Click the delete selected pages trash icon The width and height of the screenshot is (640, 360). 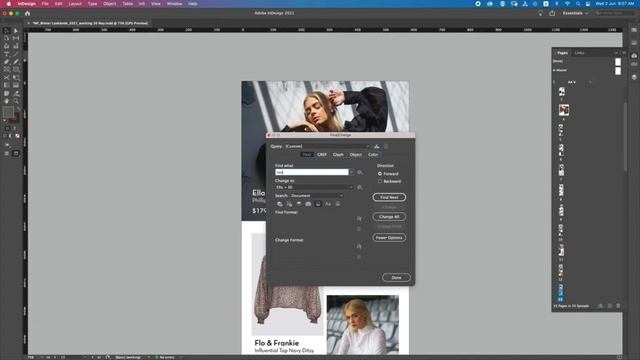618,306
